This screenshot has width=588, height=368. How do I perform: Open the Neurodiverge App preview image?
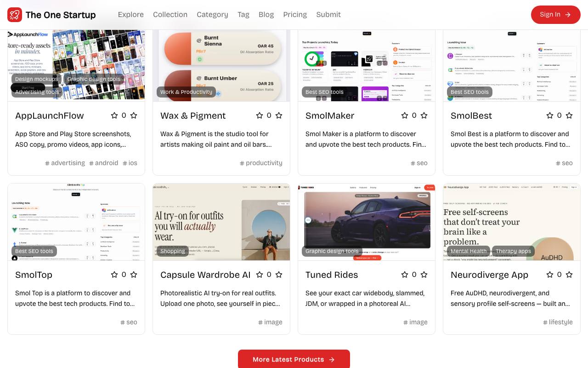(x=512, y=222)
